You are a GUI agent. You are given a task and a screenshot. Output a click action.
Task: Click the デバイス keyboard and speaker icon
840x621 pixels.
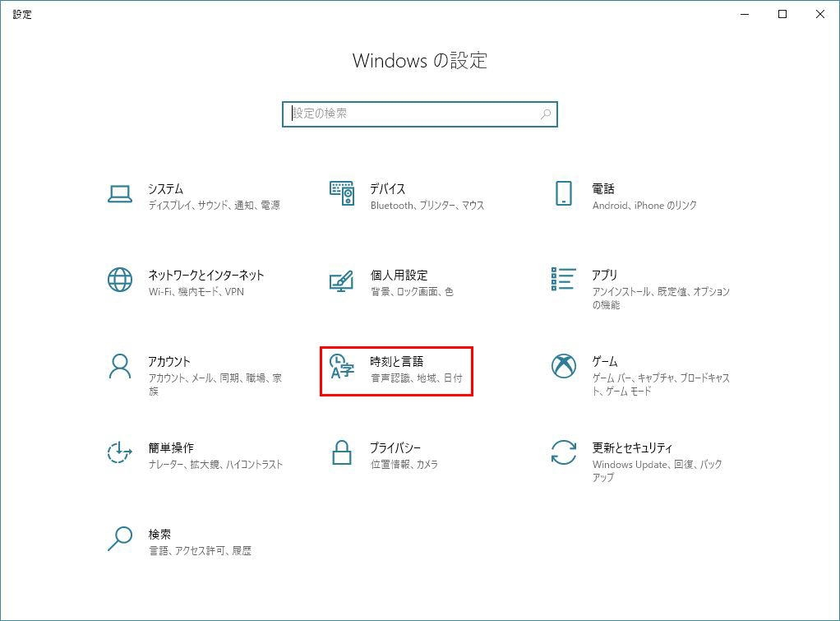[342, 193]
